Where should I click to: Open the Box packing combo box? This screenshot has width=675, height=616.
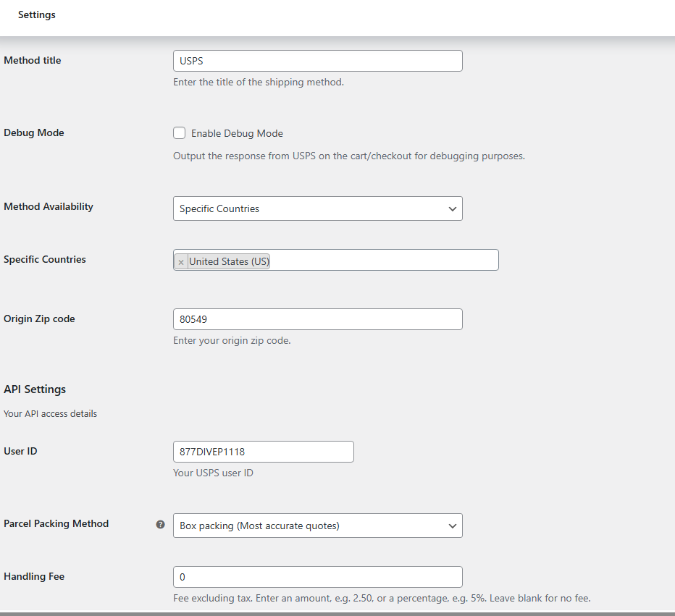[x=317, y=526]
